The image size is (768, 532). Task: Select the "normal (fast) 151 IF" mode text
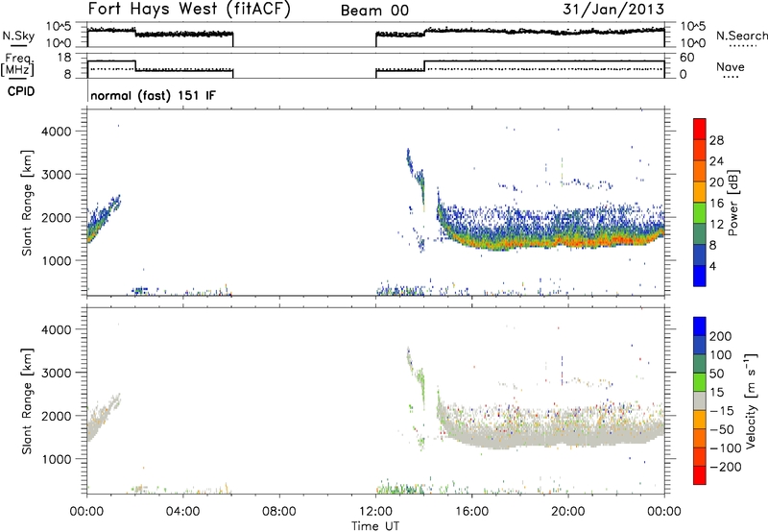pyautogui.click(x=153, y=95)
